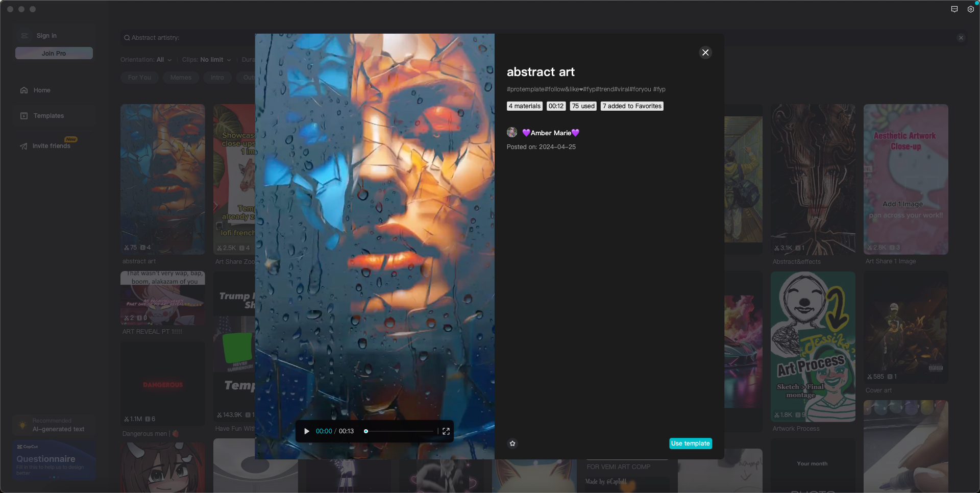This screenshot has width=980, height=493.
Task: Open the Art Process template thumbnail
Action: (813, 347)
